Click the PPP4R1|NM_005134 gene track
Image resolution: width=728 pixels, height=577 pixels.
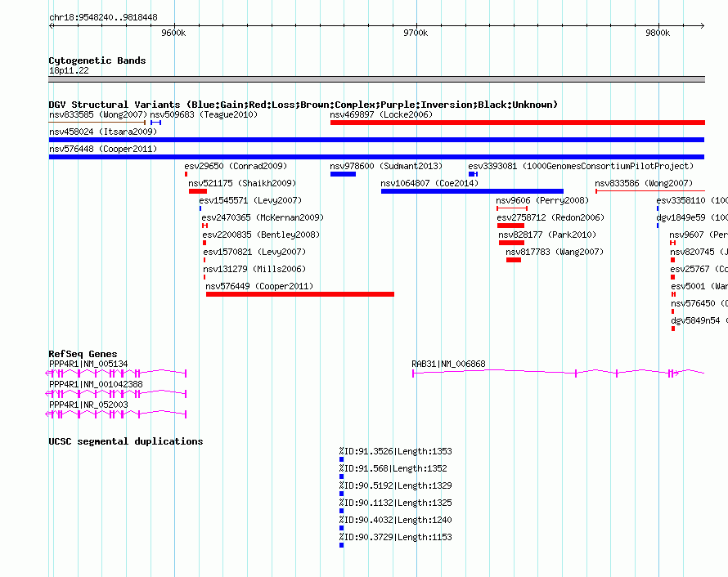pyautogui.click(x=116, y=373)
